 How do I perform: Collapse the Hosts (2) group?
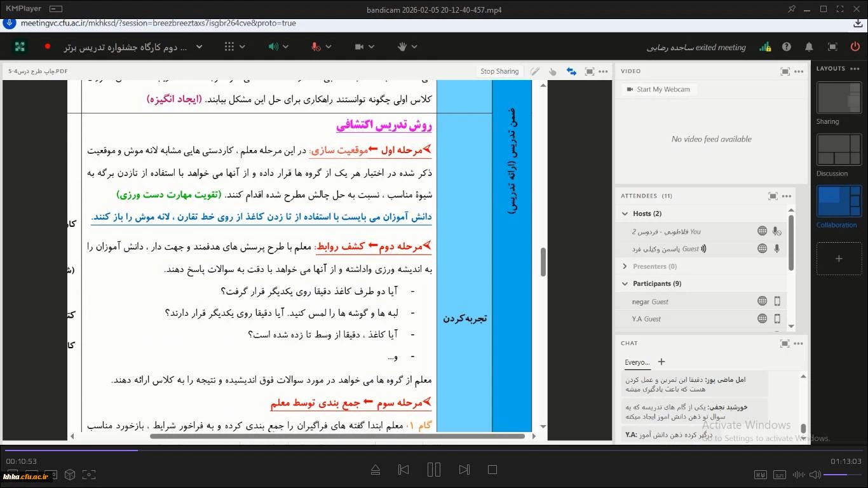625,213
